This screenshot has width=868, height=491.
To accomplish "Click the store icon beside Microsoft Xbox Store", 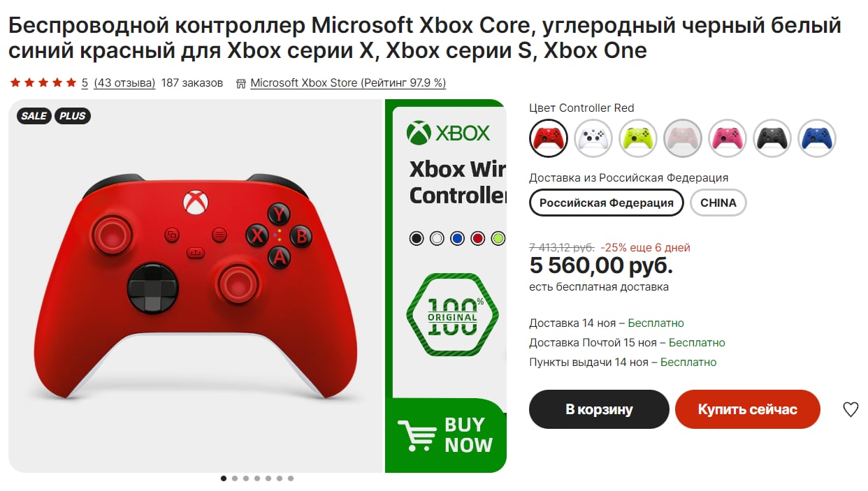I will 241,83.
